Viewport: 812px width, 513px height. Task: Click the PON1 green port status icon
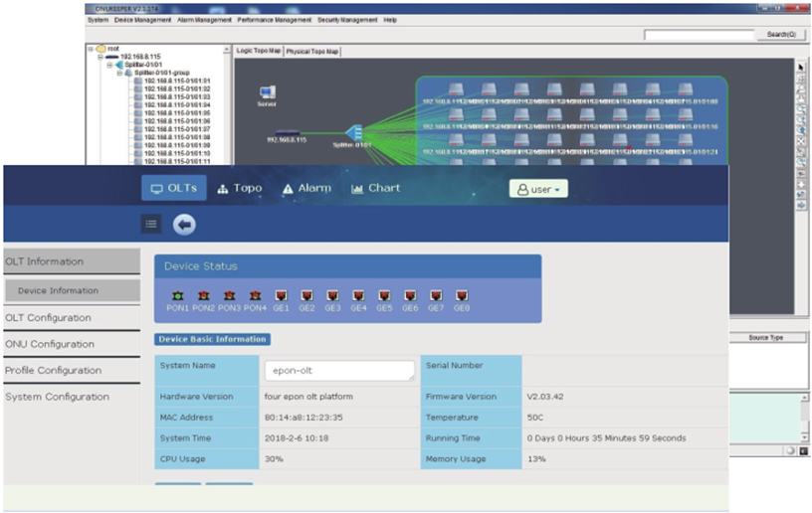177,295
